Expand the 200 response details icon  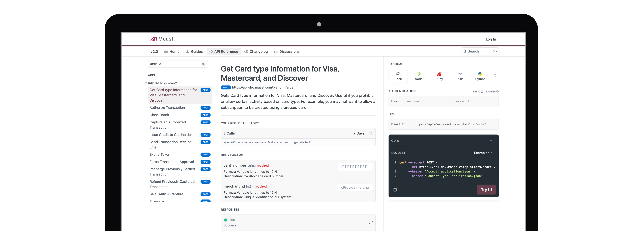(x=371, y=222)
